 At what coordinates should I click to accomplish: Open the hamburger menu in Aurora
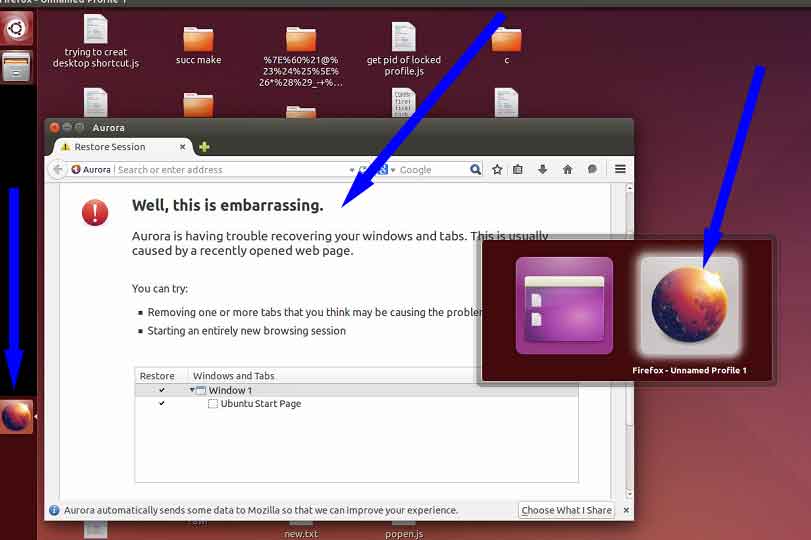[x=620, y=169]
